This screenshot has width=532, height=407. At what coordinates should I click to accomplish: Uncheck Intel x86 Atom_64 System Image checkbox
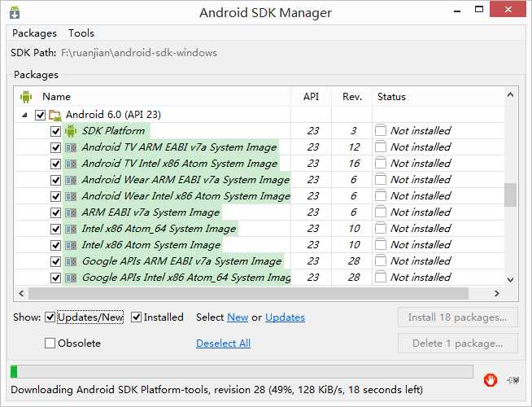pyautogui.click(x=55, y=229)
